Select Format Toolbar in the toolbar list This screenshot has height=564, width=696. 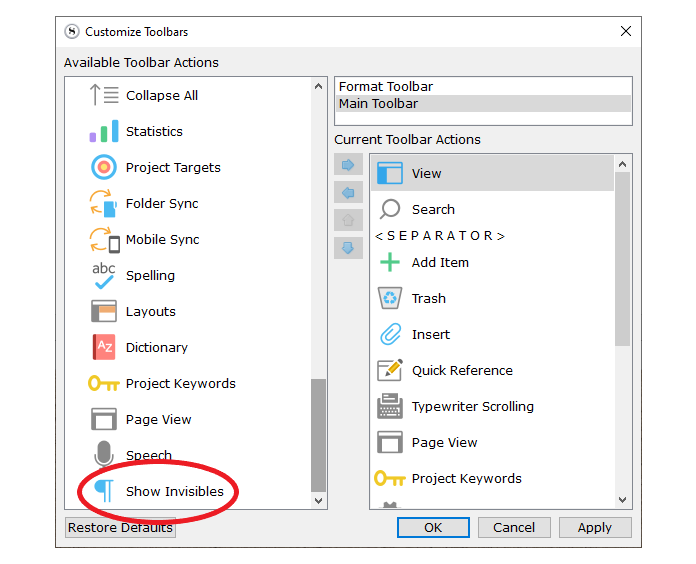[483, 87]
